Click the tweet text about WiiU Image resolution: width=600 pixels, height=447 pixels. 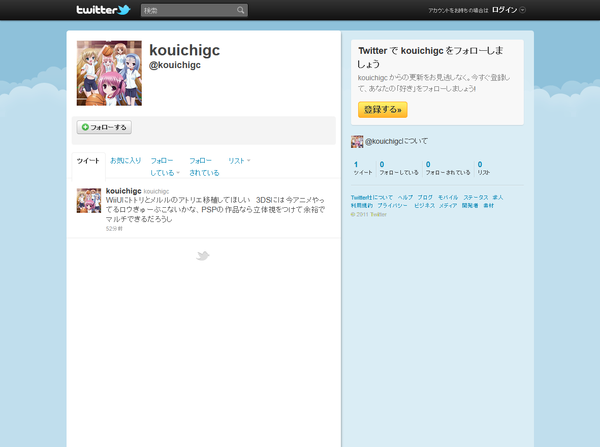tap(215, 209)
